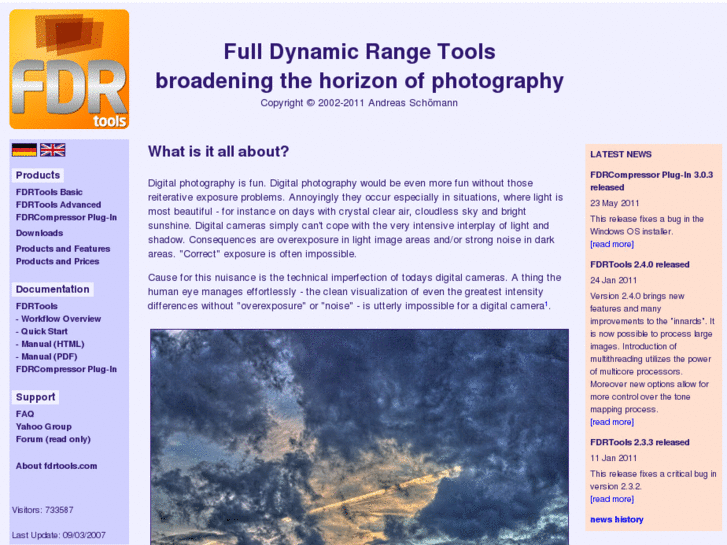Viewport: 727px width, 545px height.
Task: Click the 24 Jan 2011 news date
Action: [x=613, y=280]
